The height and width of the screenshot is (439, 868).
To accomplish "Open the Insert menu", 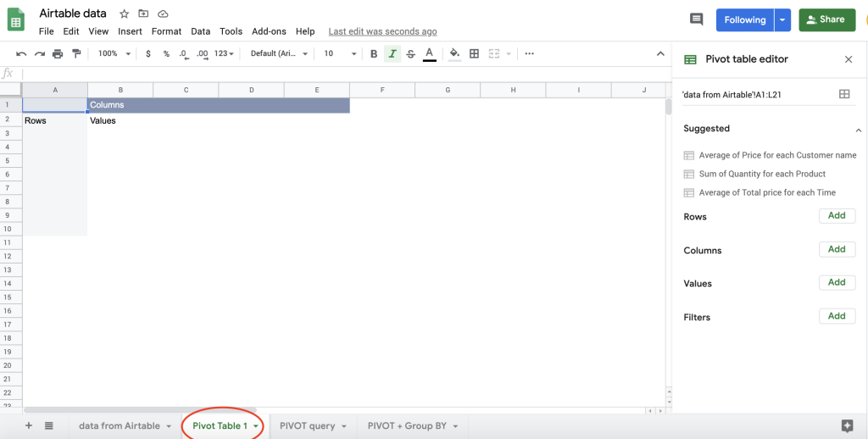I will [130, 31].
